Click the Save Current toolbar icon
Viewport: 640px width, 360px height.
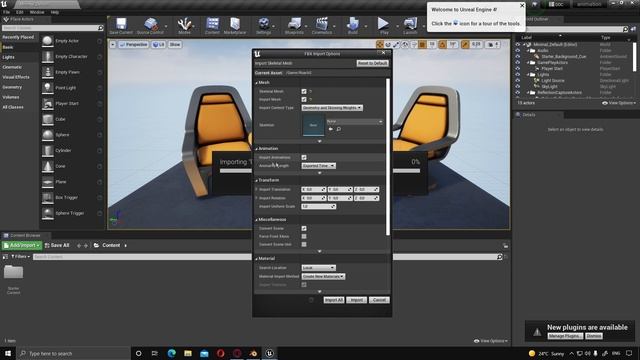[x=121, y=26]
